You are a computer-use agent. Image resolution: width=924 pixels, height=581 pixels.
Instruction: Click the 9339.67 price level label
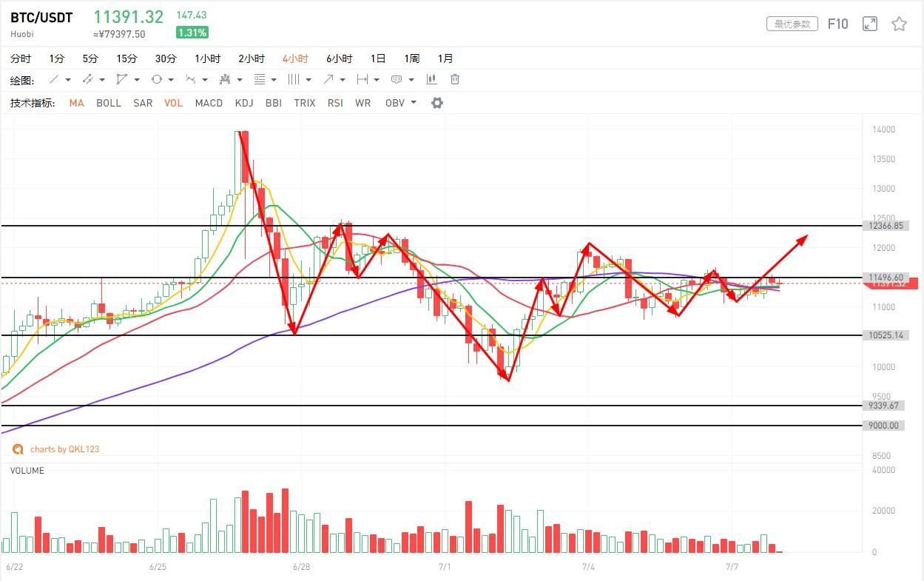pos(883,406)
